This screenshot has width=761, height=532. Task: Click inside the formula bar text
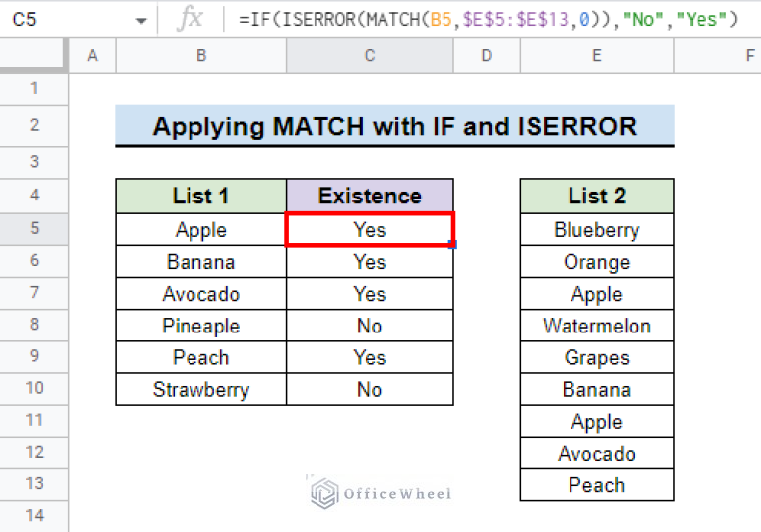[486, 19]
